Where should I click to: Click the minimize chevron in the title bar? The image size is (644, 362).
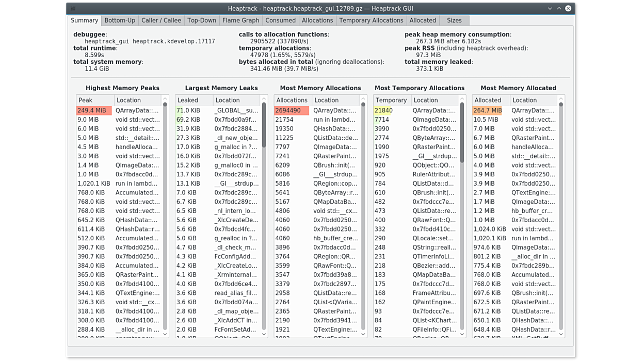point(550,8)
